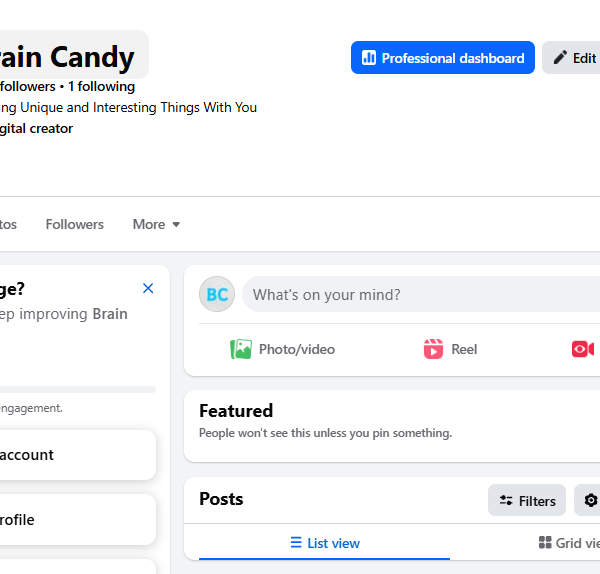Click the page completion progress bar
Viewport: 600px width, 574px height.
tap(78, 390)
